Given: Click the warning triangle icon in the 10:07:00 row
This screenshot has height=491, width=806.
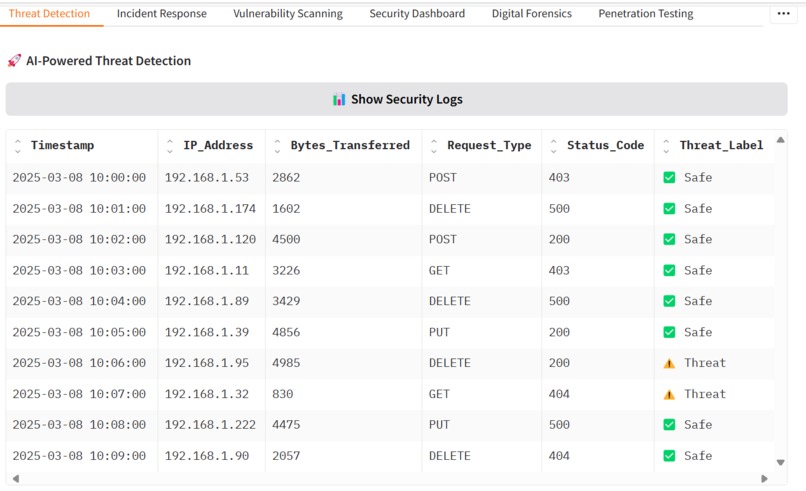Looking at the screenshot, I should (669, 394).
